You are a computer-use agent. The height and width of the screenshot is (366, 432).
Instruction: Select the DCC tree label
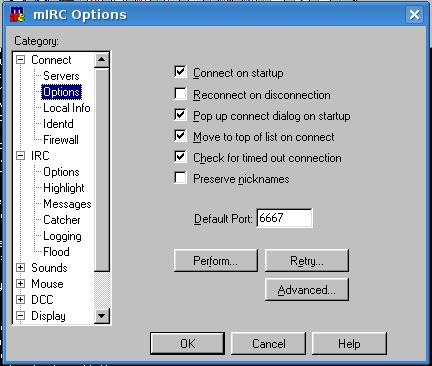pos(42,300)
